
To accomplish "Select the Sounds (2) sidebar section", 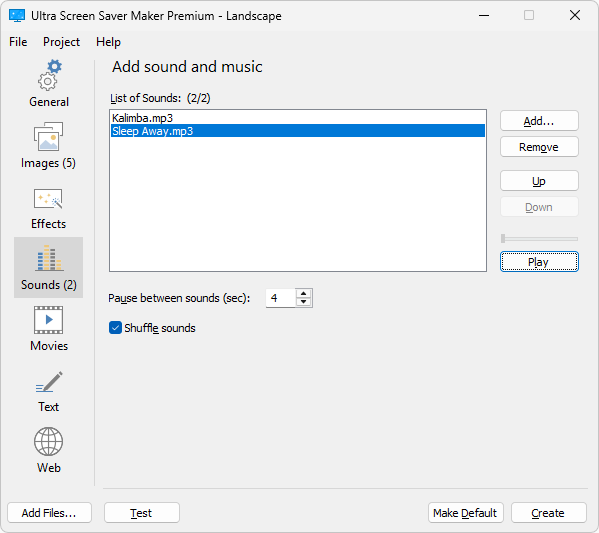I will pos(49,267).
